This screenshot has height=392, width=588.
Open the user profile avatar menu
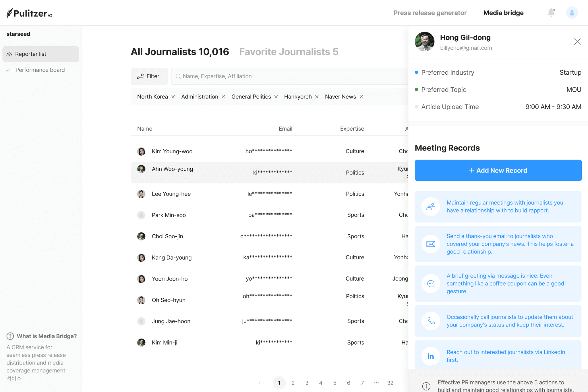[572, 13]
